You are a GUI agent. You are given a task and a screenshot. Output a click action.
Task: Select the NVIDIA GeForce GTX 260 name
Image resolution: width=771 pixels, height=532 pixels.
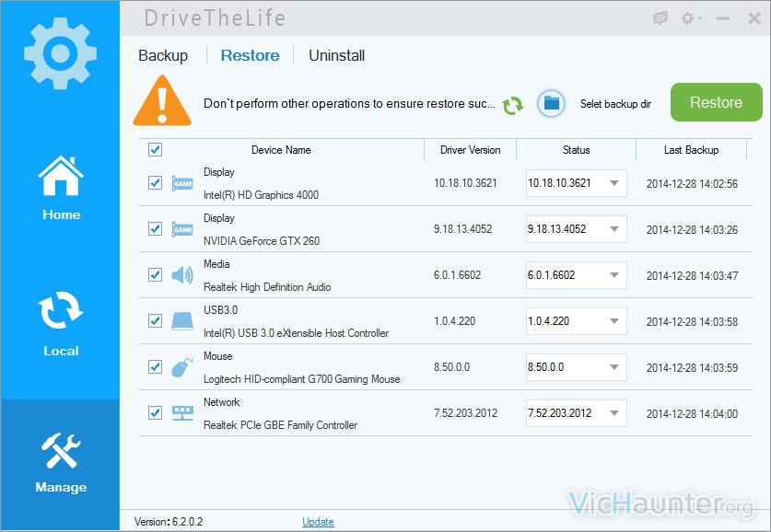[x=262, y=241]
